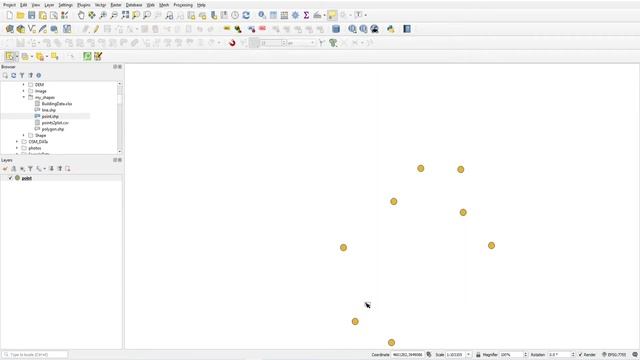640x360 pixels.
Task: Click the Zoom Full extent icon
Action: click(125, 16)
